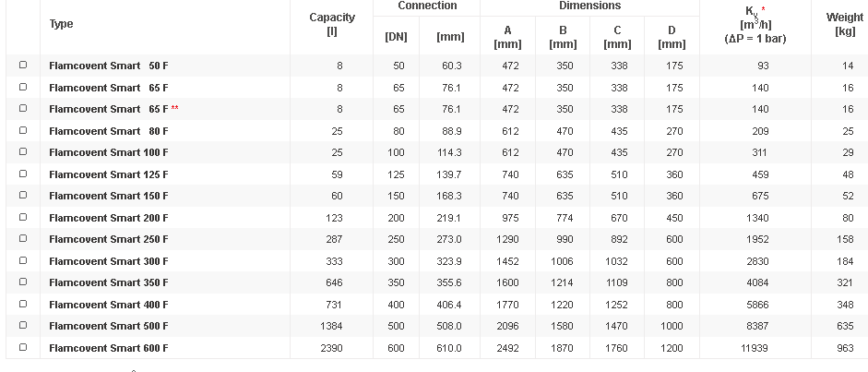Select checkbox beside Flamcovent Smart 300 F

click(x=23, y=261)
